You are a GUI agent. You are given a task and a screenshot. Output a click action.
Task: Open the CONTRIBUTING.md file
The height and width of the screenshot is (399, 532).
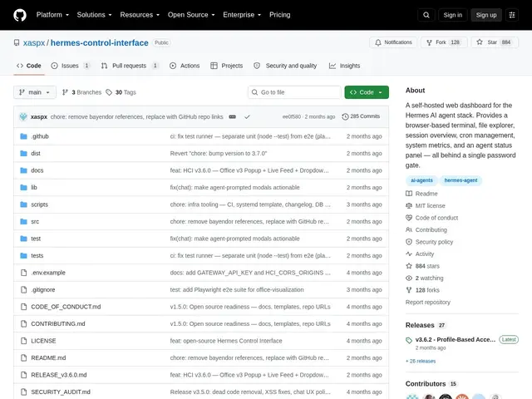click(58, 323)
